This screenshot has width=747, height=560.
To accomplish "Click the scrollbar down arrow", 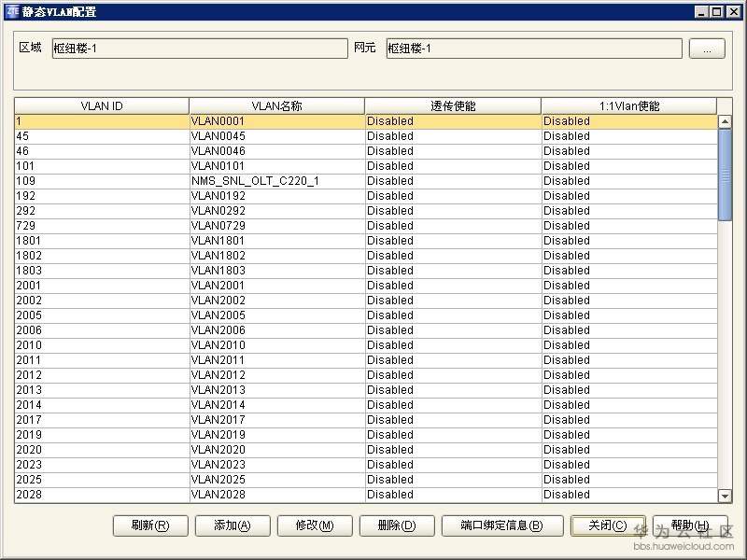I will [726, 497].
